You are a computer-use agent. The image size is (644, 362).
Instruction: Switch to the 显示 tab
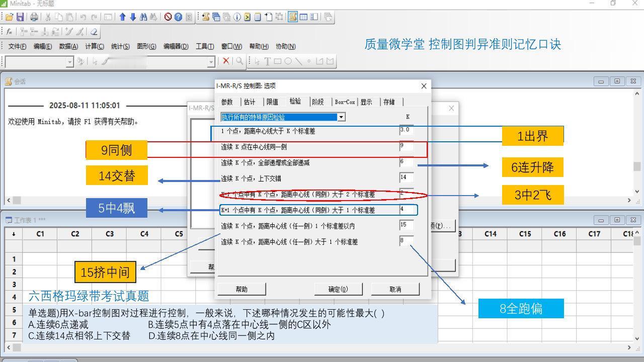[366, 102]
